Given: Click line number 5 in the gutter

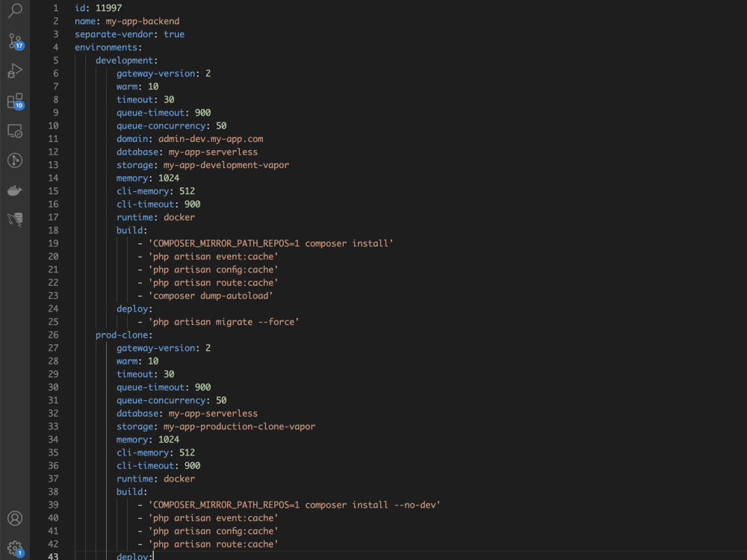Looking at the screenshot, I should (x=56, y=60).
